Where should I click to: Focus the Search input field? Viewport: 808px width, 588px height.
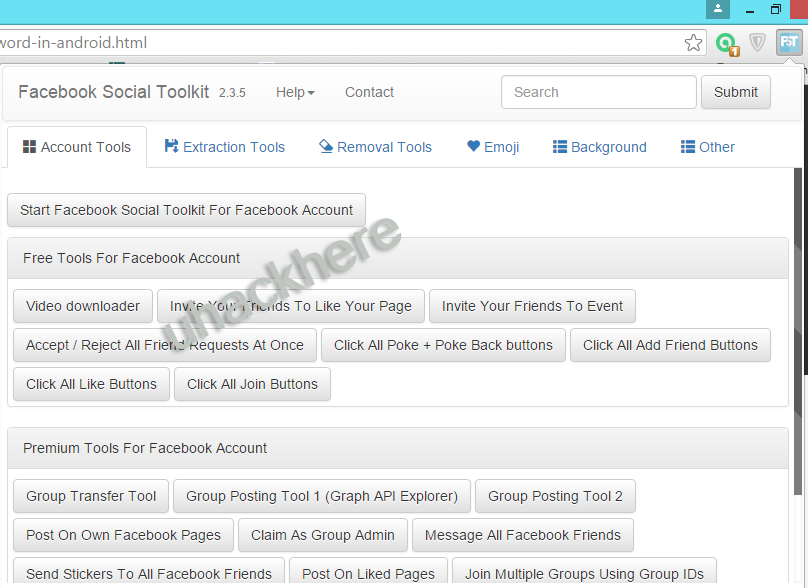tap(599, 92)
